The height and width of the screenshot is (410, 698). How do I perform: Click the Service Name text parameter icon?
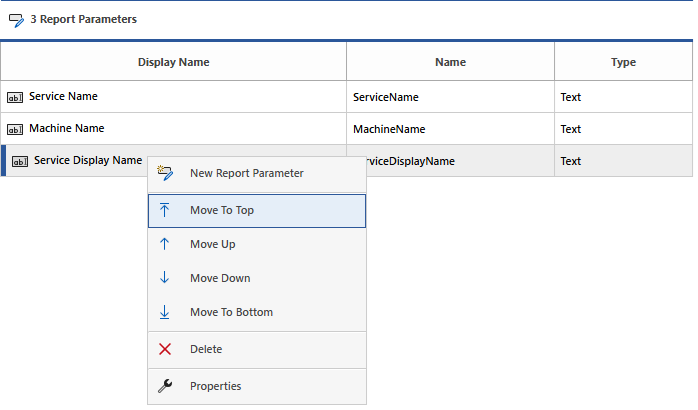pos(15,98)
